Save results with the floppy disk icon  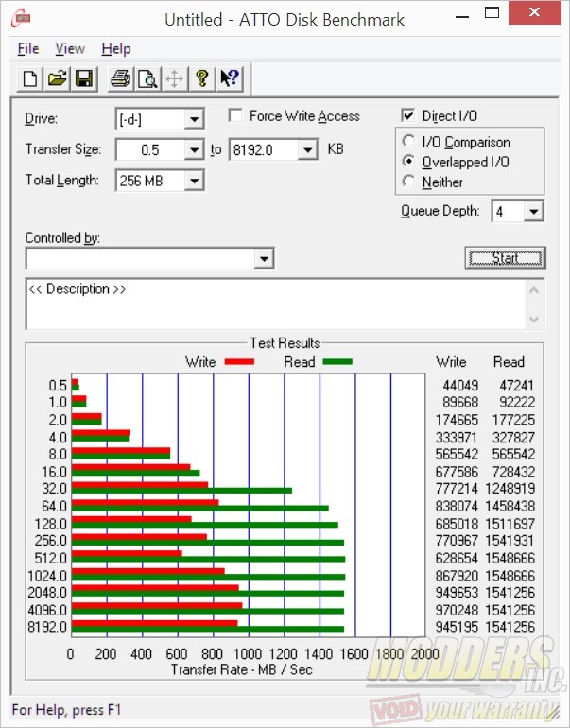pyautogui.click(x=82, y=78)
